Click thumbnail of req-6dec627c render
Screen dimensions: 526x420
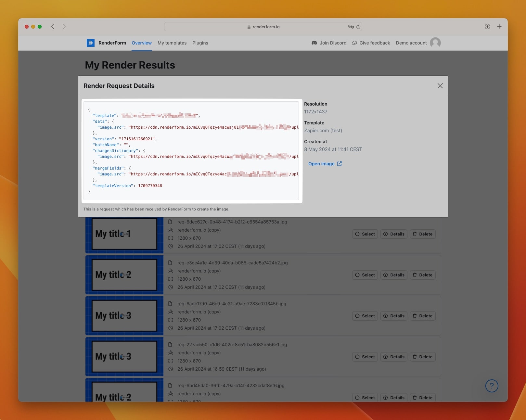pos(124,235)
